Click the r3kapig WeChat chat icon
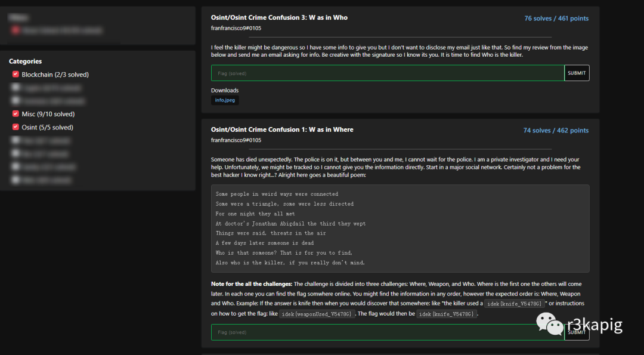 click(x=550, y=324)
